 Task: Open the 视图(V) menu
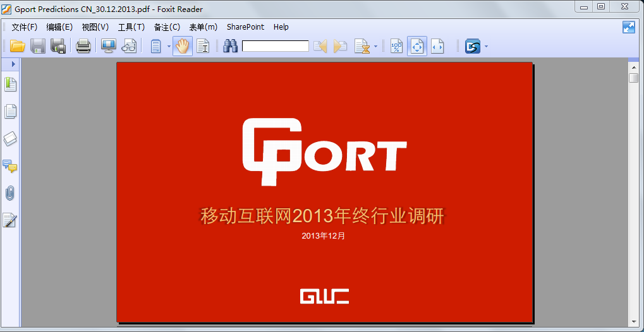point(95,27)
